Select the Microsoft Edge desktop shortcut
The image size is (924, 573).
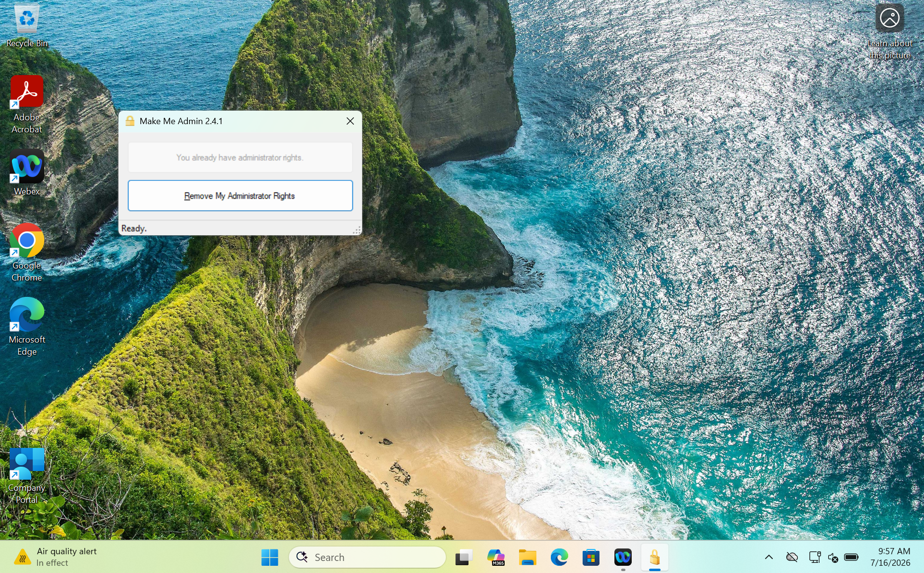tap(27, 327)
